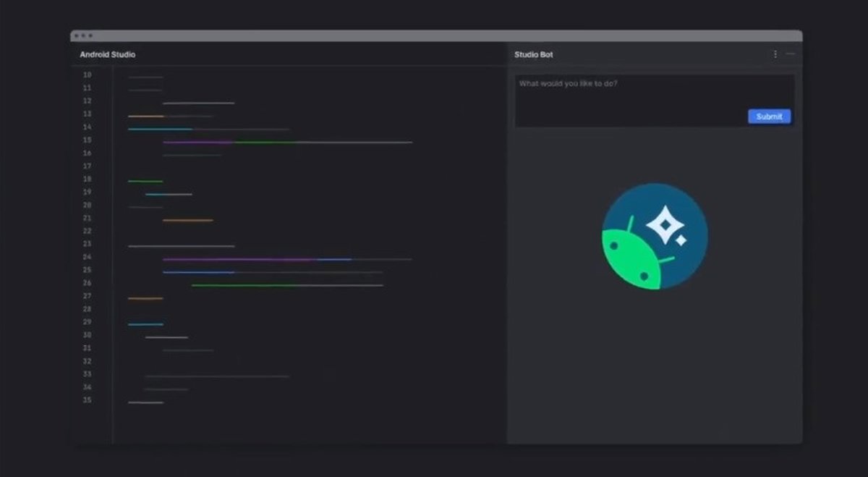The height and width of the screenshot is (477, 868).
Task: Select line number 15 in the gutter
Action: pos(87,140)
